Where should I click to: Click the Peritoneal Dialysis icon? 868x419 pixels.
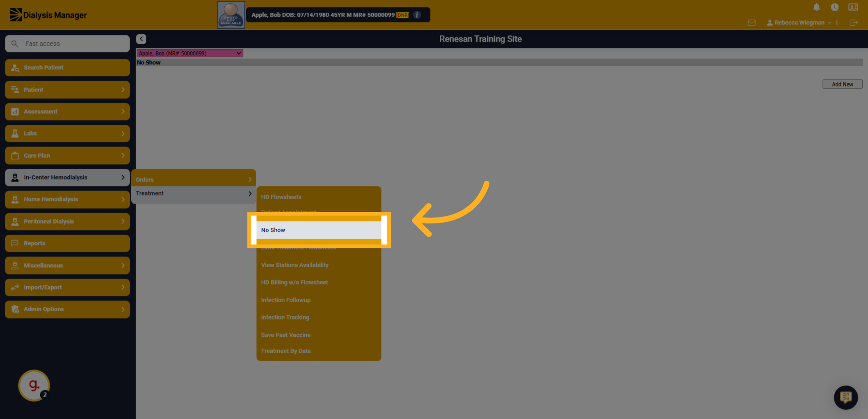click(15, 221)
